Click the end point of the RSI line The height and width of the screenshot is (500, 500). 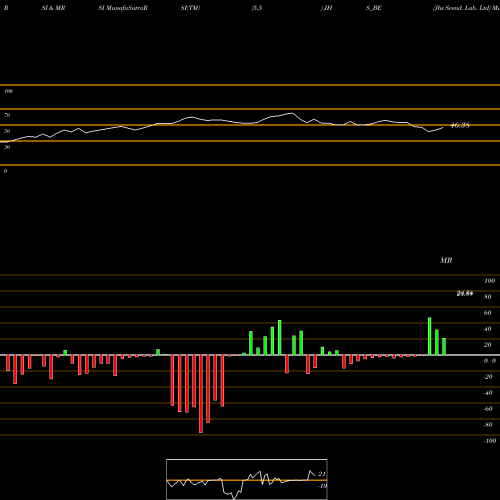tap(443, 127)
